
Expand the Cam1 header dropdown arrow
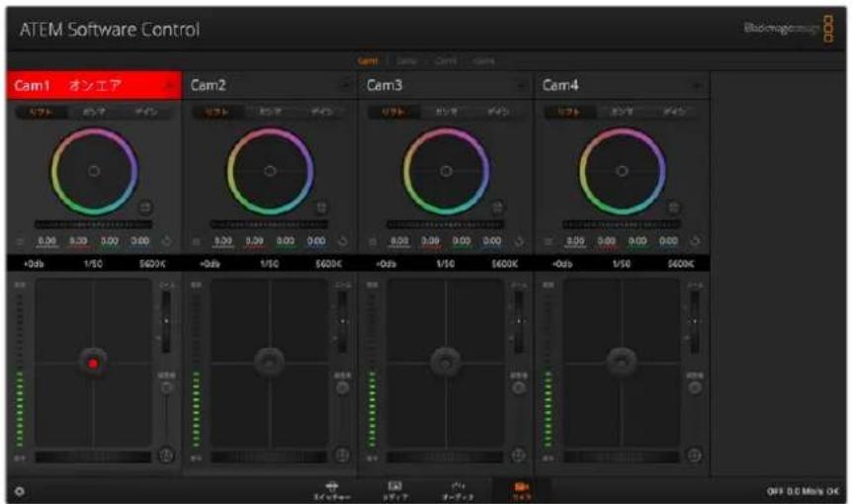[170, 85]
